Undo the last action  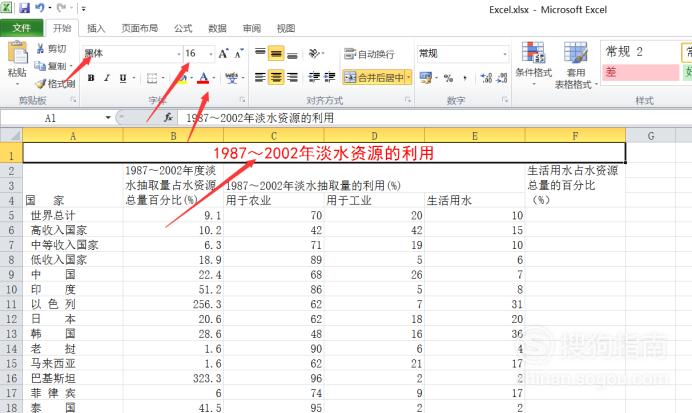(x=40, y=8)
